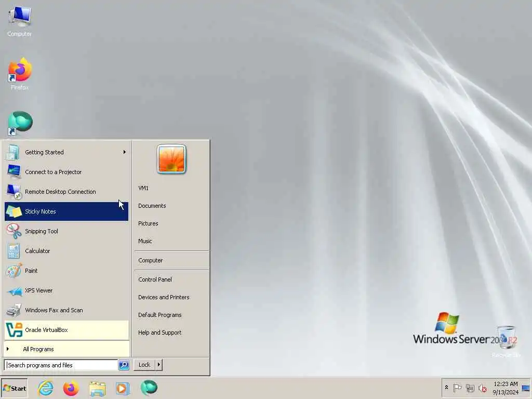The height and width of the screenshot is (399, 532).
Task: Launch Snipping Tool scissors icon
Action: click(x=14, y=231)
